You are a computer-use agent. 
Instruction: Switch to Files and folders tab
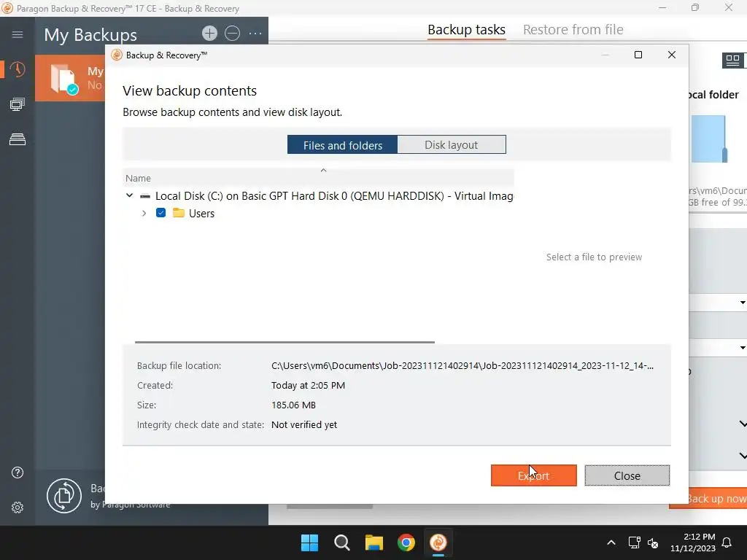(x=343, y=145)
